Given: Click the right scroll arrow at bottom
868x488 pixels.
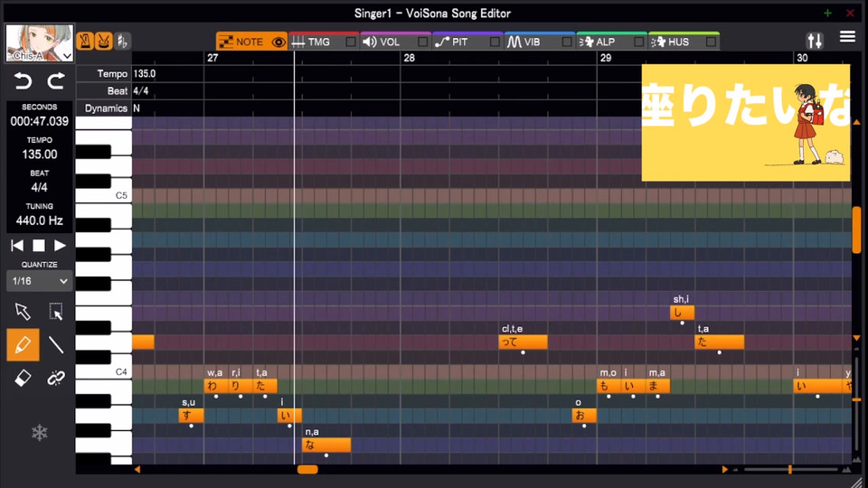Looking at the screenshot, I should click(x=724, y=469).
